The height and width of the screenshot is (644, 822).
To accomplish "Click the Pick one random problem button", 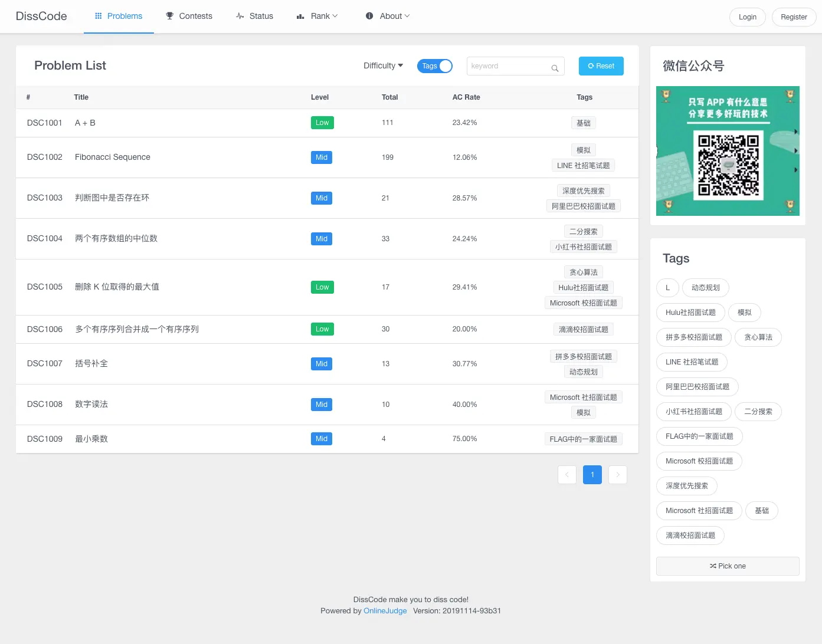I will coord(728,566).
